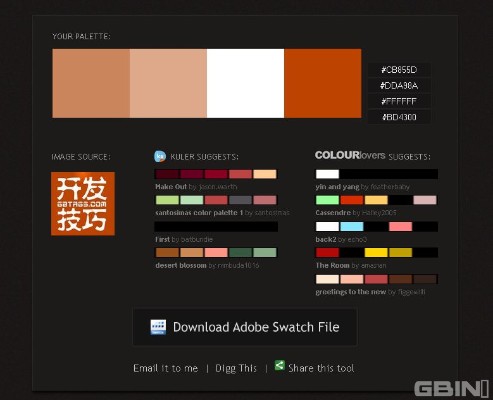Viewport: 493px width, 400px height.
Task: Click the green share icon
Action: tap(279, 365)
